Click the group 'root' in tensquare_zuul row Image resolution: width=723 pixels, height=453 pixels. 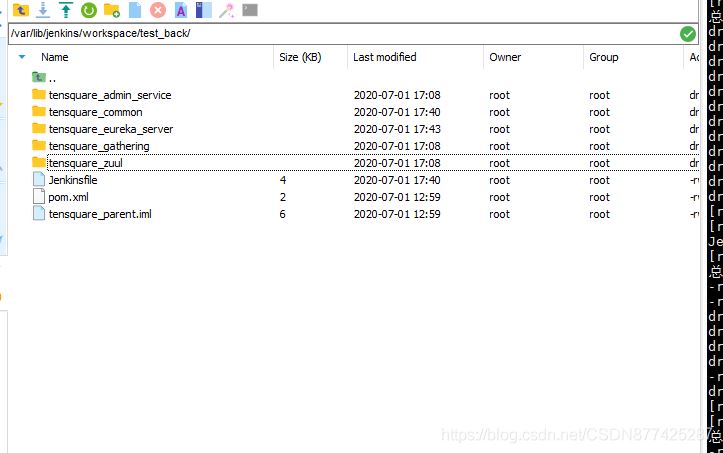599,163
